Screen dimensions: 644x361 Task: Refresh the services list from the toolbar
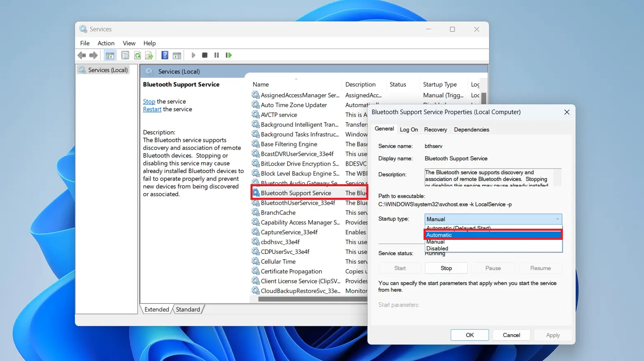[138, 55]
